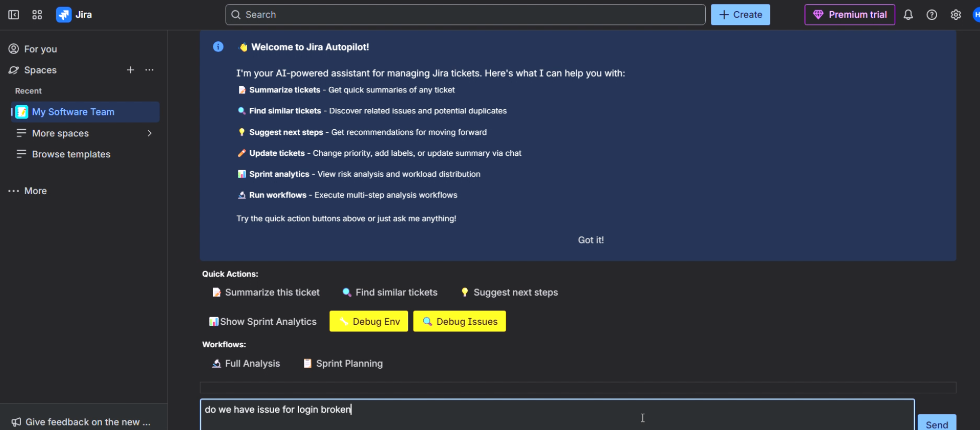Run the Sprint Planning workflow
Viewport: 980px width, 430px height.
point(343,364)
